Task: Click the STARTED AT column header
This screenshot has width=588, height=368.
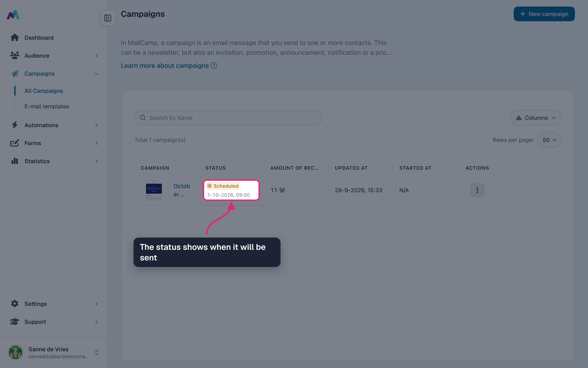Action: [x=415, y=168]
